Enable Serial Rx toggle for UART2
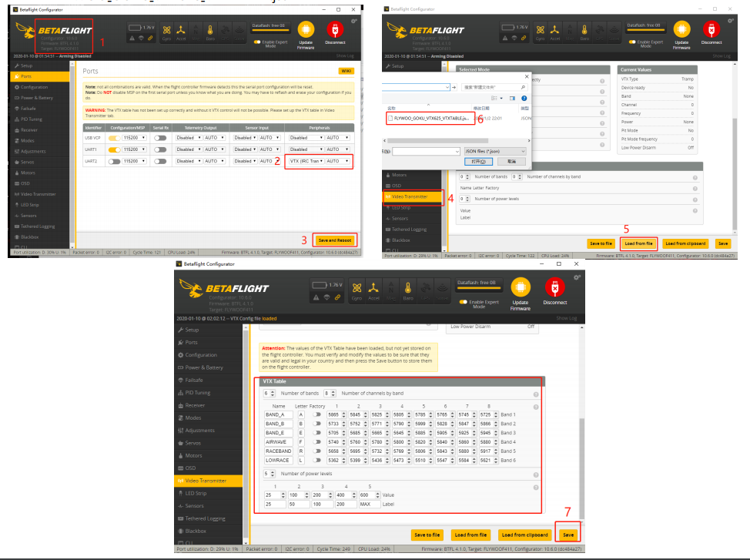750x560 pixels. (x=160, y=161)
